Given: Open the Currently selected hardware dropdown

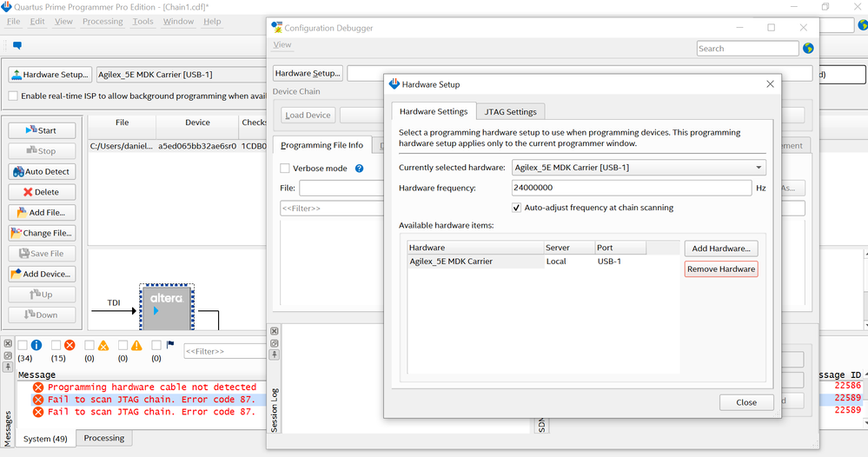Looking at the screenshot, I should [639, 167].
